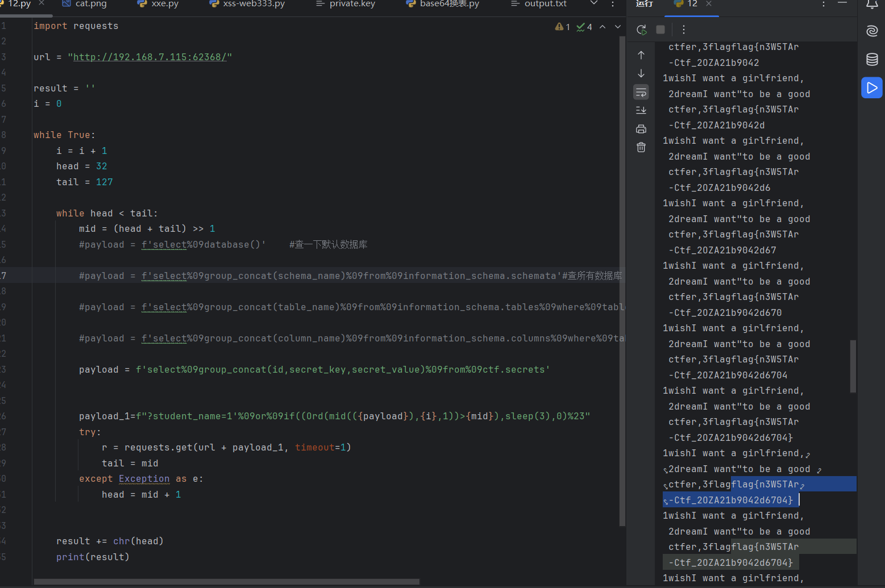Click the 'while True:' line
The image size is (885, 588).
[64, 135]
